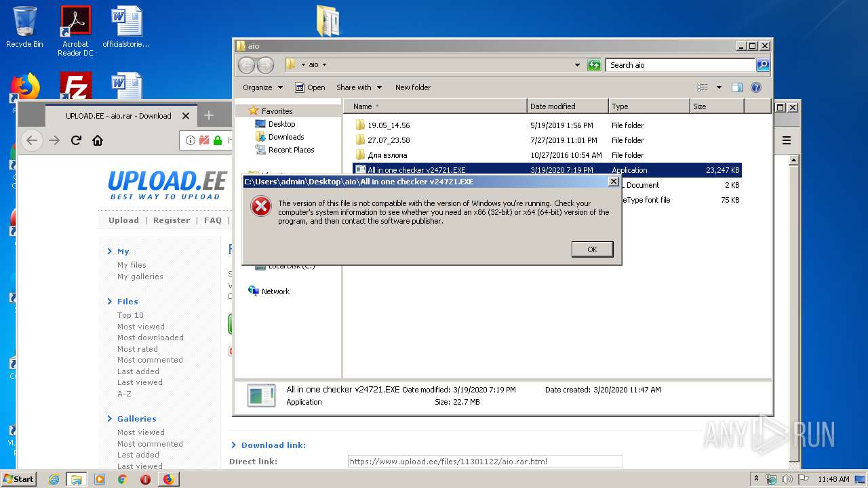Click the Firefox home button
This screenshot has width=868, height=488.
(98, 140)
